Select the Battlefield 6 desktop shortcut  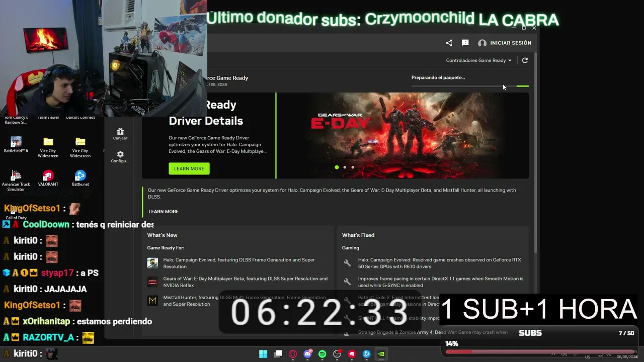pyautogui.click(x=16, y=145)
